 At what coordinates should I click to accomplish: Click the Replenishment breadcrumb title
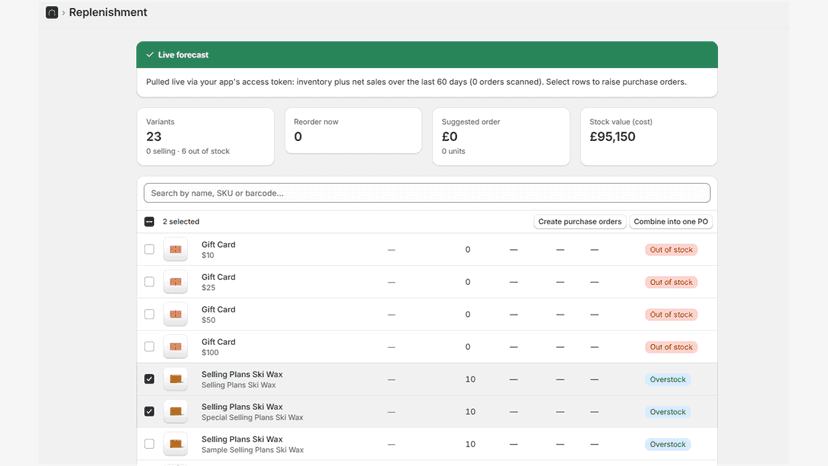coord(108,12)
